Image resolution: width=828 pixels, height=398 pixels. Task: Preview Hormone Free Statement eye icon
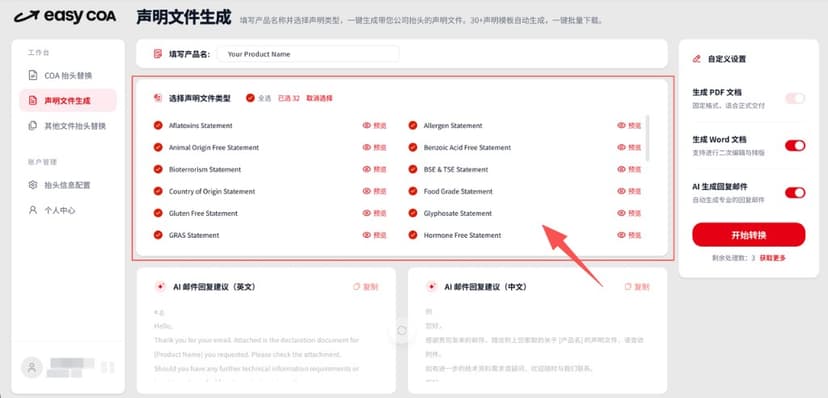(622, 235)
